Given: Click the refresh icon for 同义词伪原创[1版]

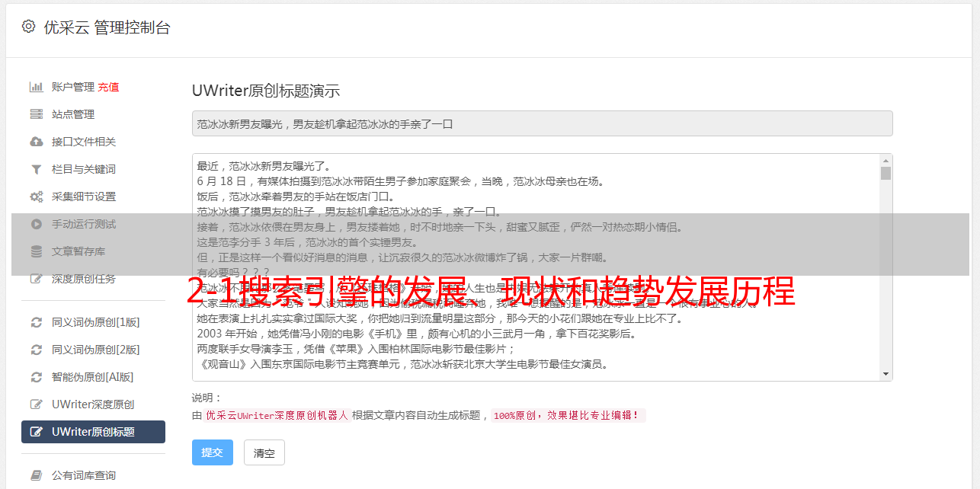Looking at the screenshot, I should 36,322.
